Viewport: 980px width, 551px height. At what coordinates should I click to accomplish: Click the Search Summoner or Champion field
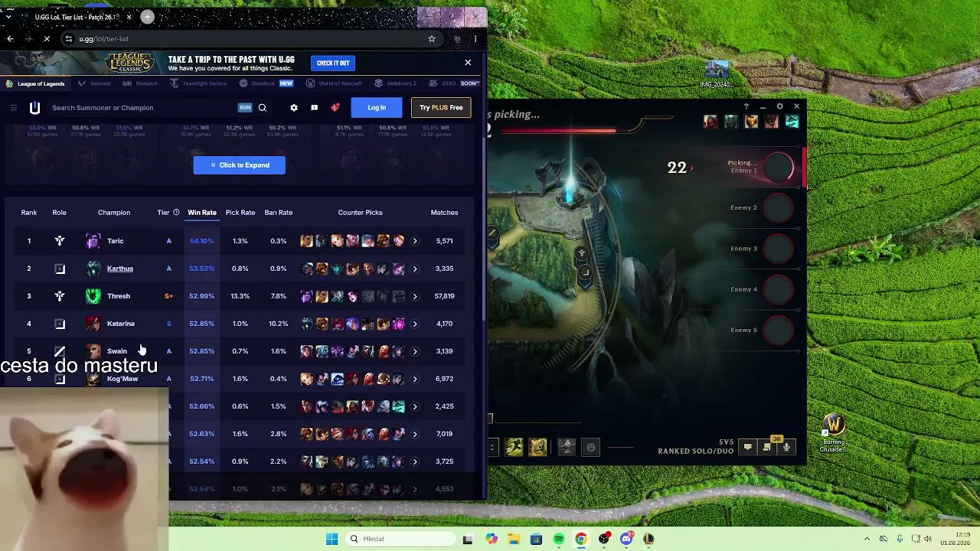pyautogui.click(x=142, y=108)
